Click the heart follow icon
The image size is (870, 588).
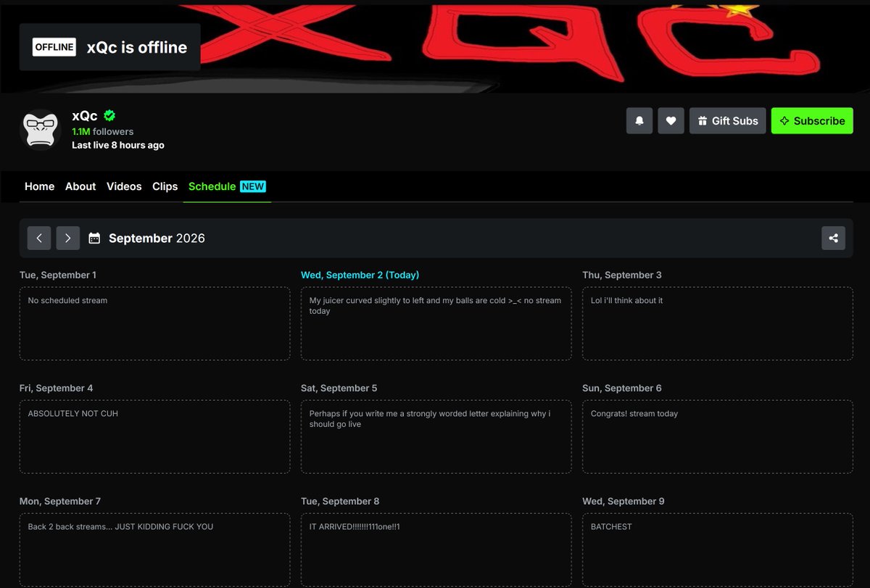(x=671, y=121)
